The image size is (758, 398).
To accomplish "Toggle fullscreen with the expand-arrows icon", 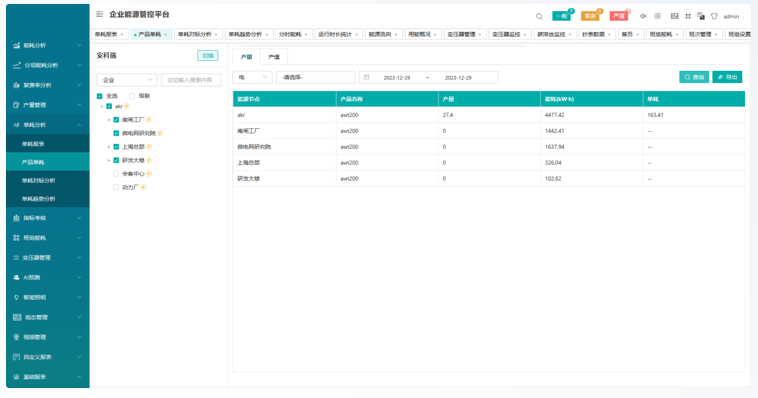I will tap(688, 16).
